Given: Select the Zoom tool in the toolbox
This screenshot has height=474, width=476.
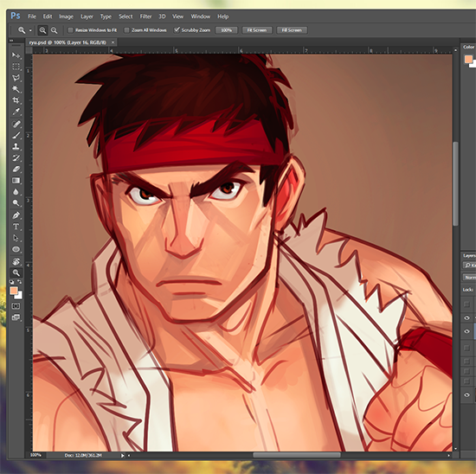Looking at the screenshot, I should click(16, 272).
